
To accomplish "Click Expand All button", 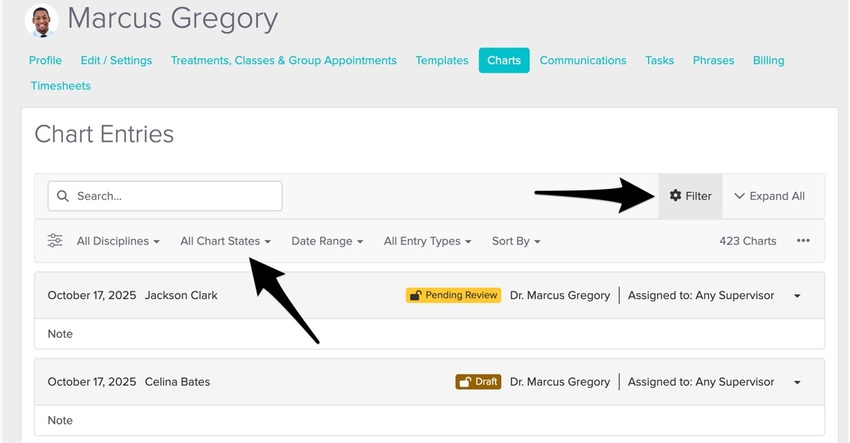I will (x=769, y=196).
